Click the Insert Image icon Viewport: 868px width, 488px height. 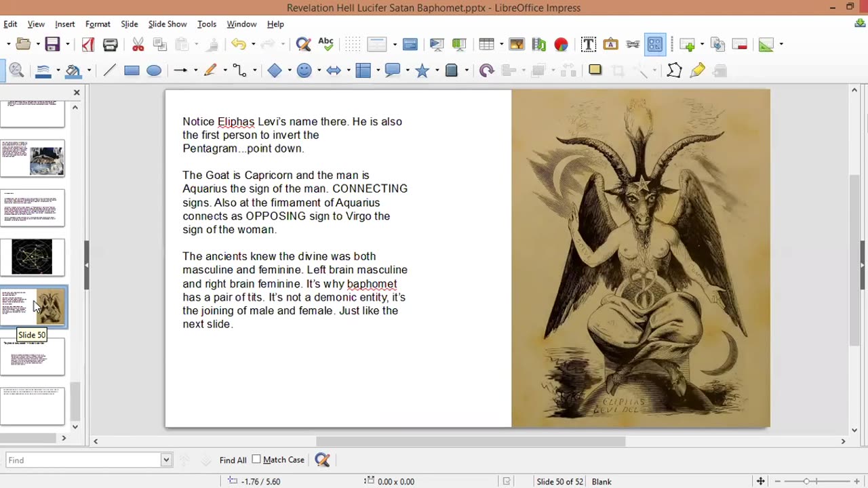pos(516,45)
